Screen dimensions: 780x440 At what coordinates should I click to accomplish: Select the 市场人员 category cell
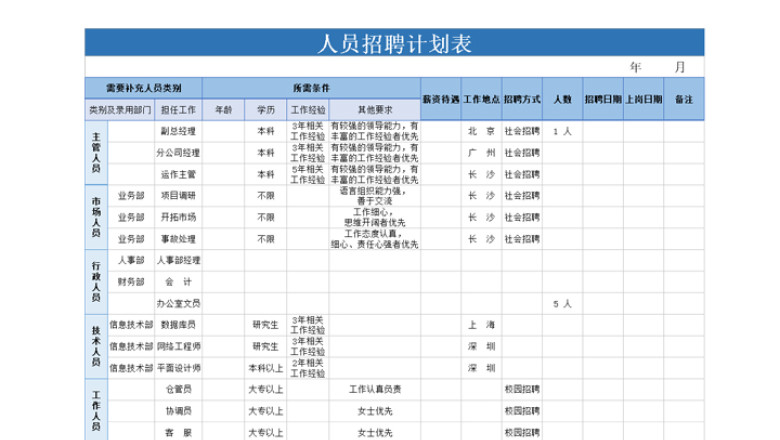[x=96, y=217]
